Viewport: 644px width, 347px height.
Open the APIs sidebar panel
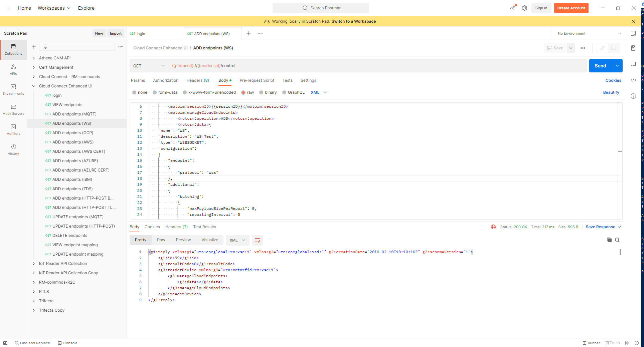pos(13,70)
